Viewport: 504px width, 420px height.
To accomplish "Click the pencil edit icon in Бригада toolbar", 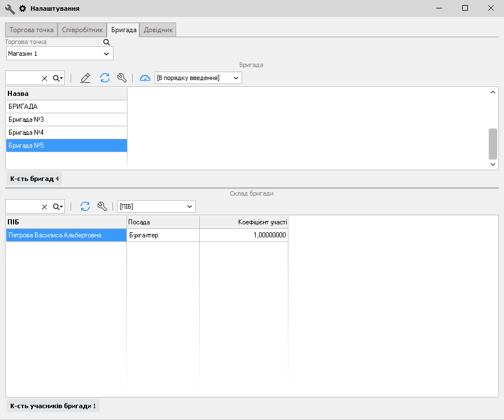I will click(x=85, y=78).
